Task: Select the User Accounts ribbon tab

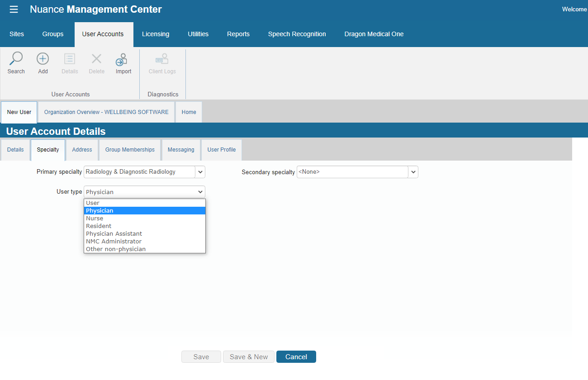Action: pyautogui.click(x=103, y=34)
